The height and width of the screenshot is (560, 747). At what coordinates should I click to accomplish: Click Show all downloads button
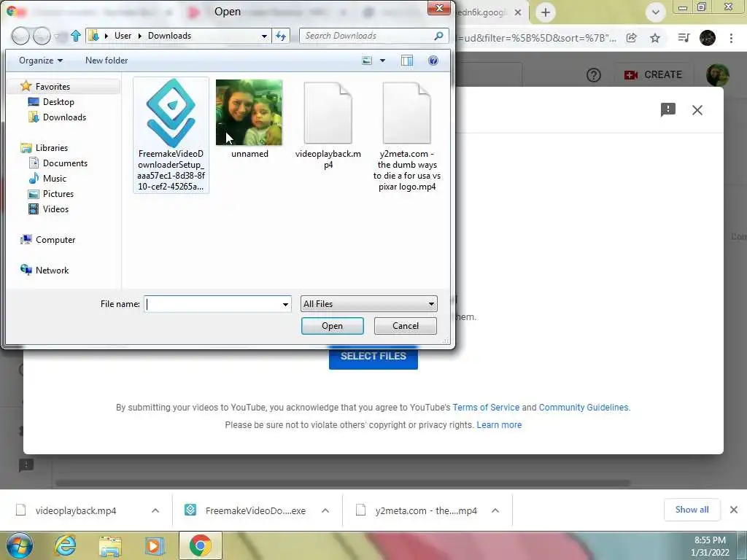[x=692, y=510]
